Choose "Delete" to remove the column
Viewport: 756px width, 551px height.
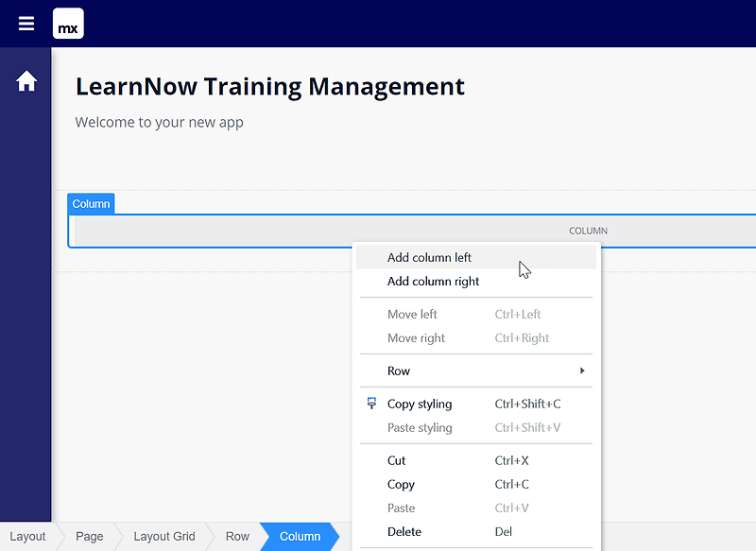pyautogui.click(x=404, y=531)
